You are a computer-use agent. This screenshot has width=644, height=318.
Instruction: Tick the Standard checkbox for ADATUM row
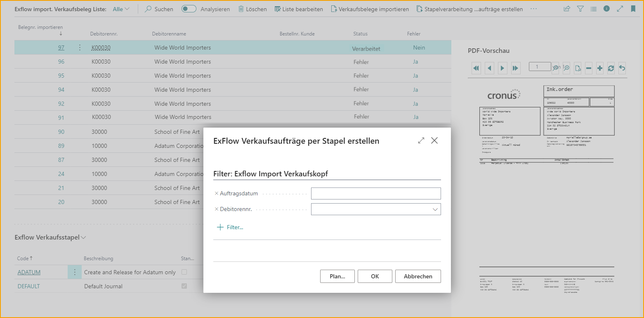184,272
